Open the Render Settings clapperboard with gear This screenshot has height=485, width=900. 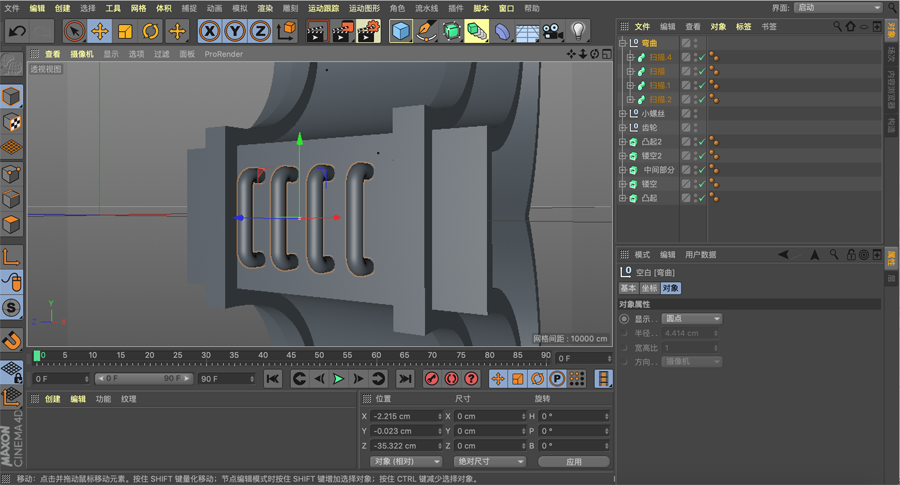coord(367,31)
